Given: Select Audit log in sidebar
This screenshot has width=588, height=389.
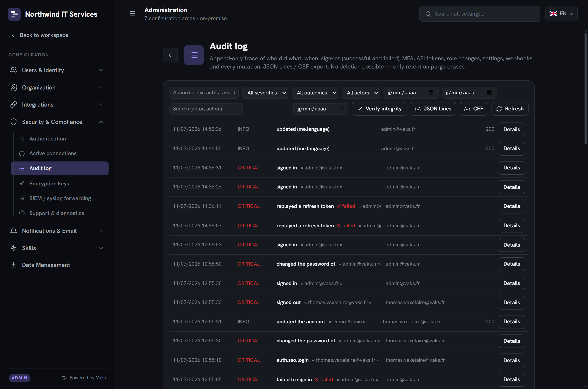Looking at the screenshot, I should pos(59,168).
